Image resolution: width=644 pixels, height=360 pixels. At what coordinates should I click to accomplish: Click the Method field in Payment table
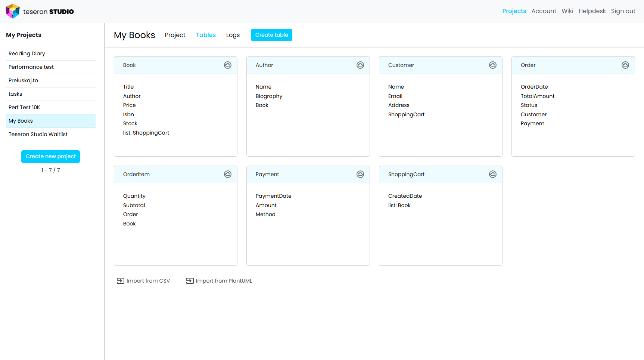point(265,214)
